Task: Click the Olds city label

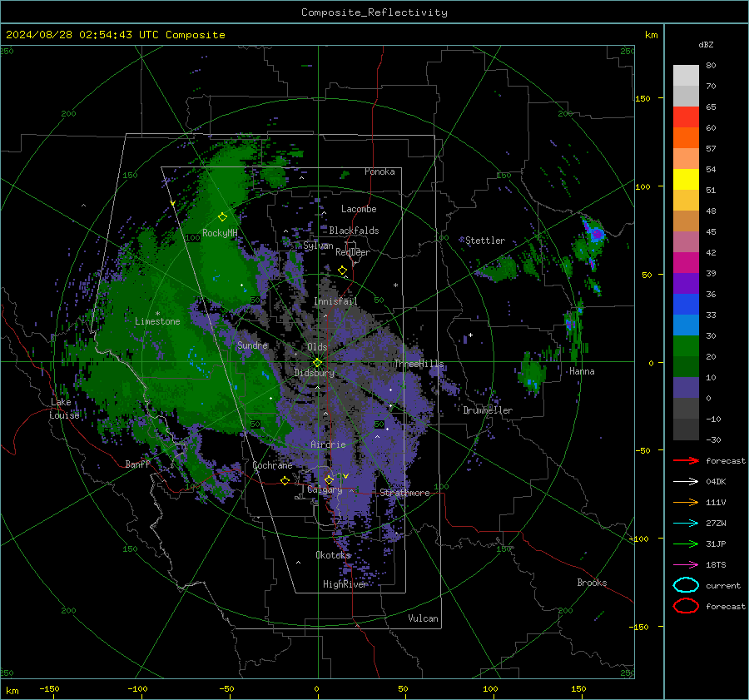Action: pyautogui.click(x=317, y=347)
